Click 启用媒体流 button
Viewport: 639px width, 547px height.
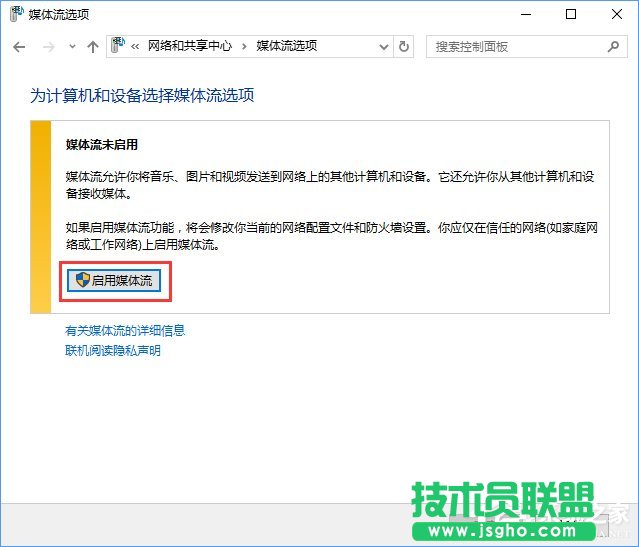pos(114,280)
